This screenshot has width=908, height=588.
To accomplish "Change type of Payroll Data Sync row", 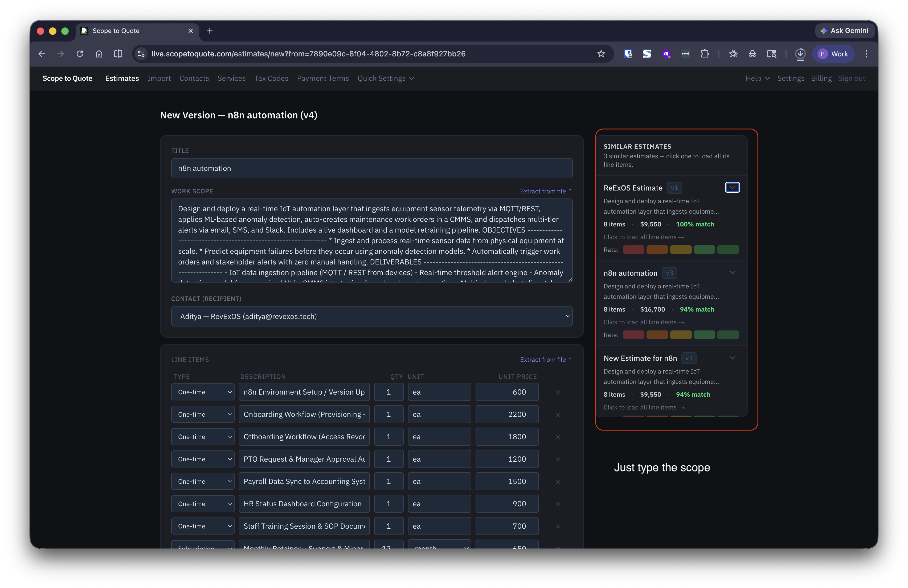I will pos(203,481).
